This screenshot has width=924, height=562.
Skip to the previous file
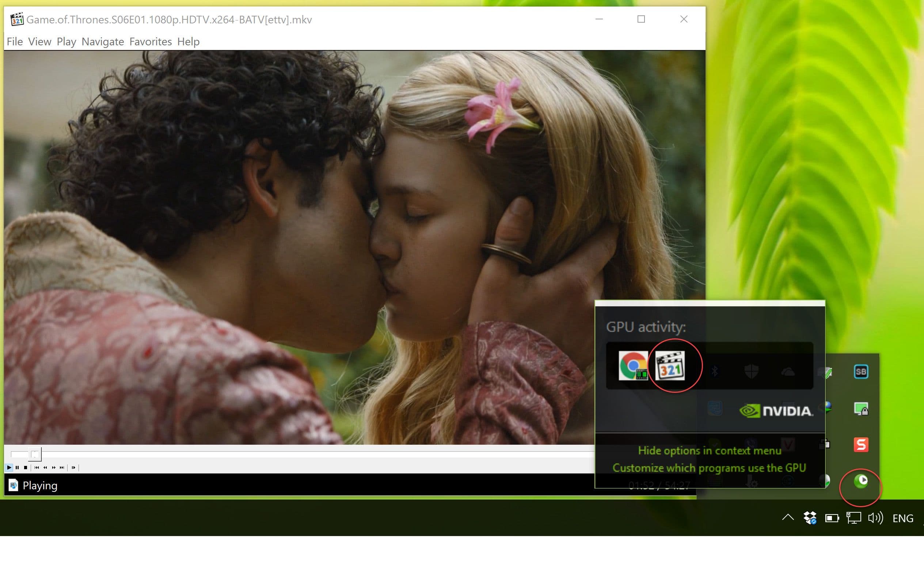click(x=37, y=467)
